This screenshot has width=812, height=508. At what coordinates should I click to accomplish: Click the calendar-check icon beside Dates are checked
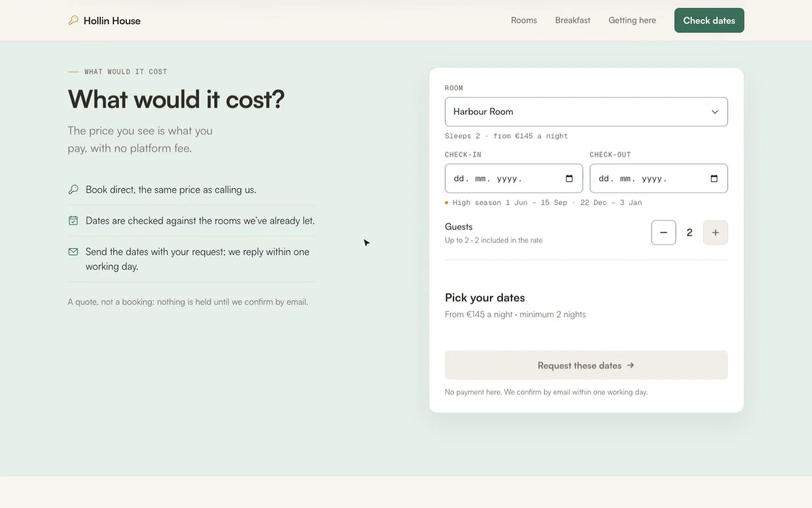73,220
